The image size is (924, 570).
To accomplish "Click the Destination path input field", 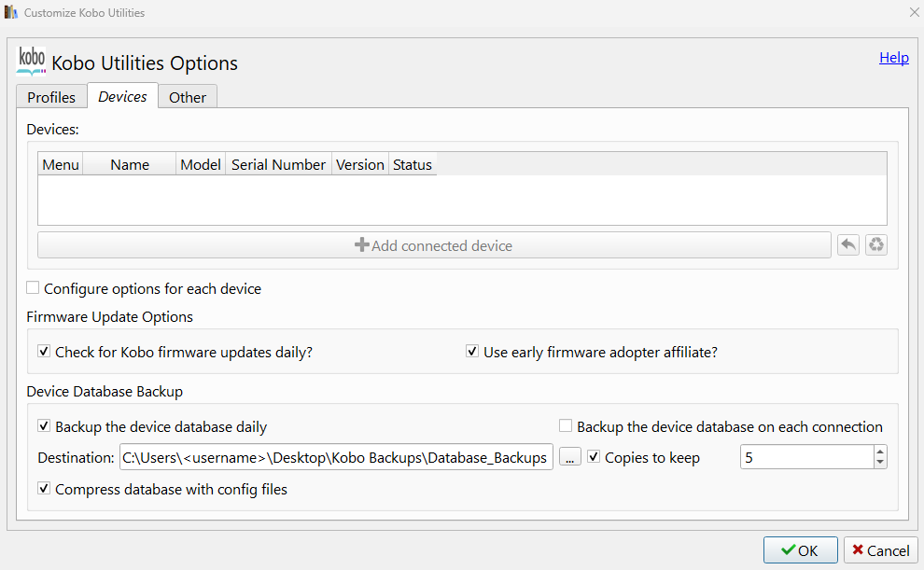I will click(336, 457).
